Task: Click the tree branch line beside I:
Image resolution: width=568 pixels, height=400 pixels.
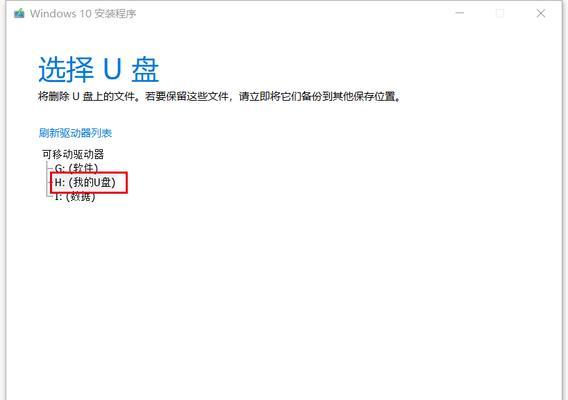Action: [50, 196]
